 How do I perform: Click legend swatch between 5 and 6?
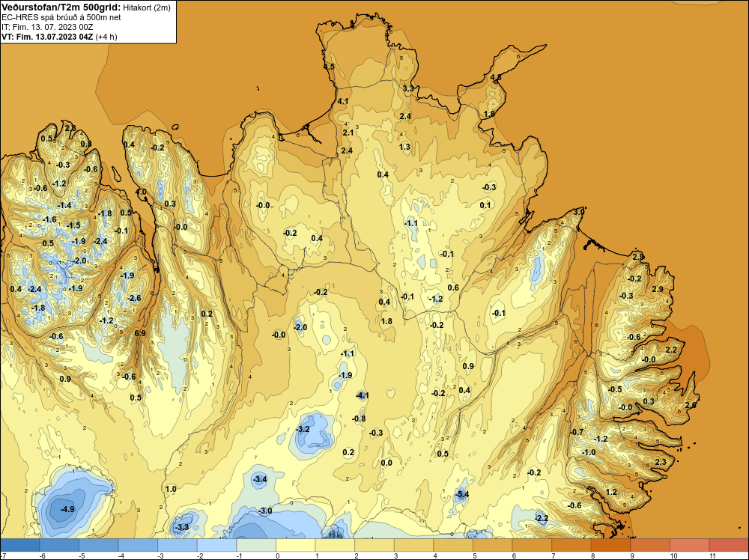click(493, 545)
